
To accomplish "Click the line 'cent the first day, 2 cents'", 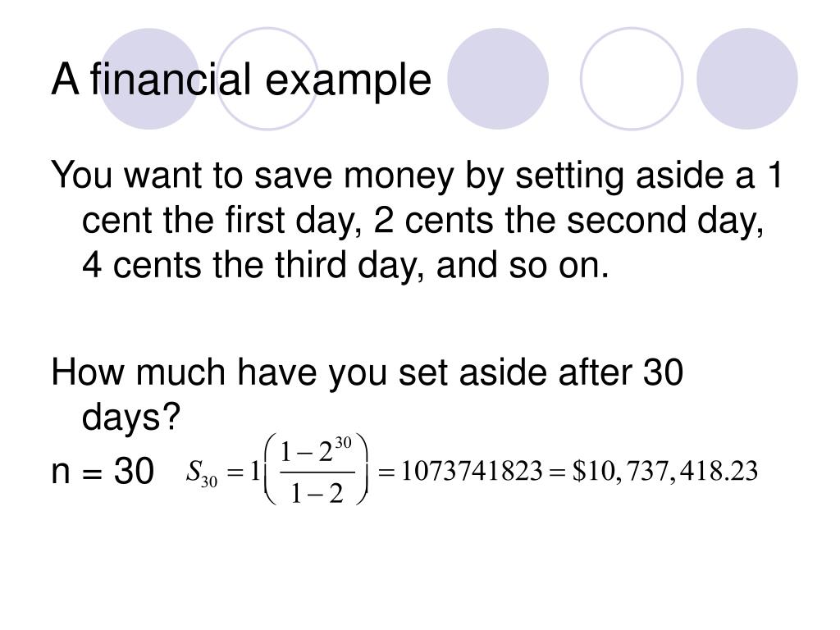I will tap(422, 220).
